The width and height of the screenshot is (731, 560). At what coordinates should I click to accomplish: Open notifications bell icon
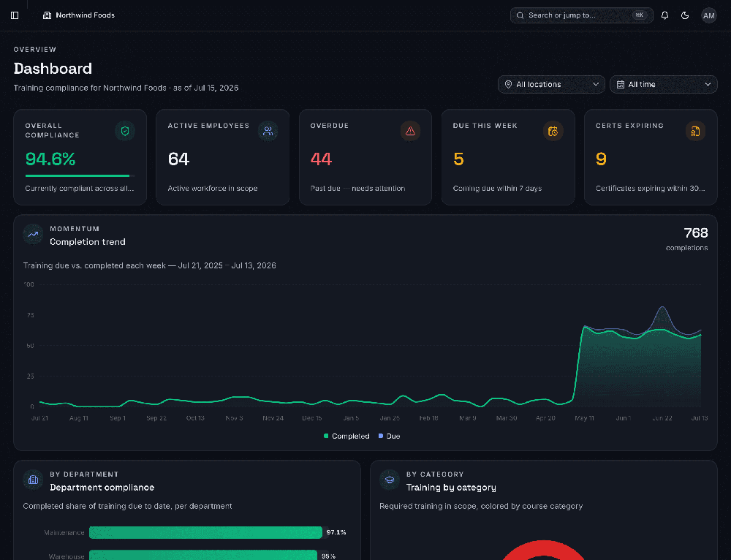coord(664,15)
